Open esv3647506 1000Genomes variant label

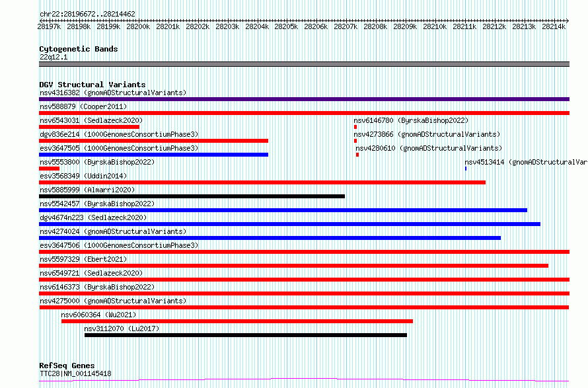119,245
